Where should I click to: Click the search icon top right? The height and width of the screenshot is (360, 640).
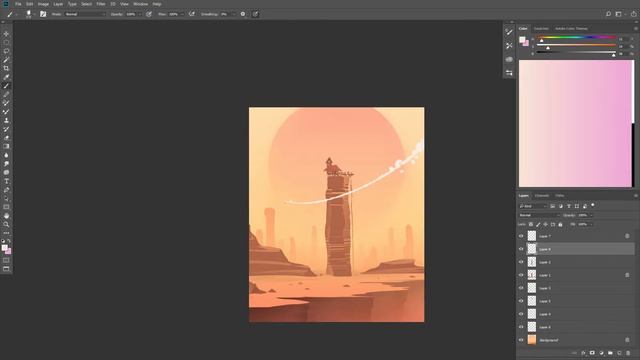click(x=608, y=14)
